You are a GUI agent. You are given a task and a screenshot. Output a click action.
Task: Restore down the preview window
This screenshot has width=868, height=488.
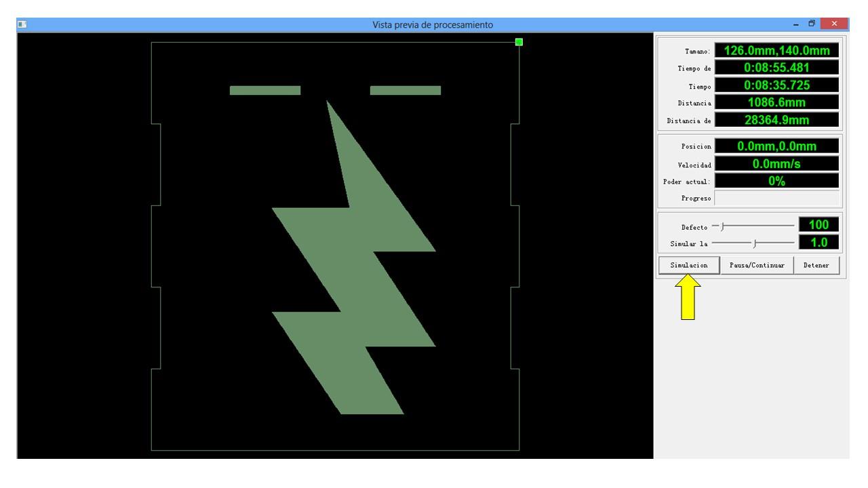coord(810,25)
